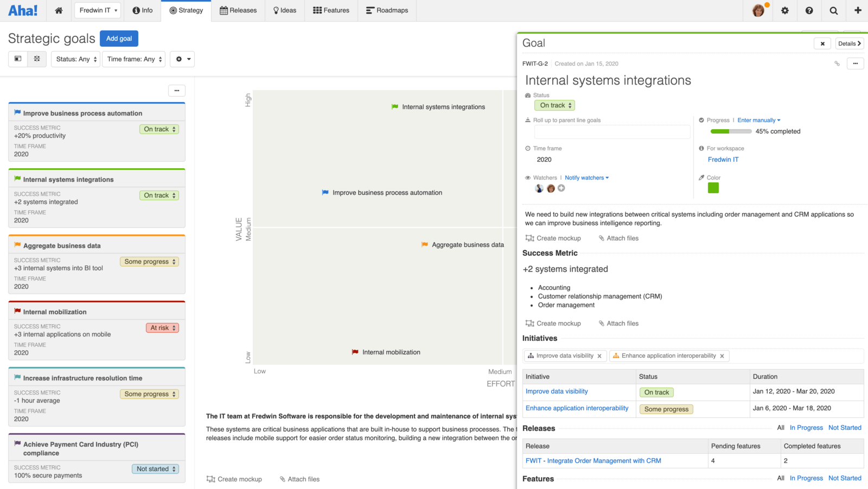Open the search magnifier icon
868x489 pixels.
834,10
